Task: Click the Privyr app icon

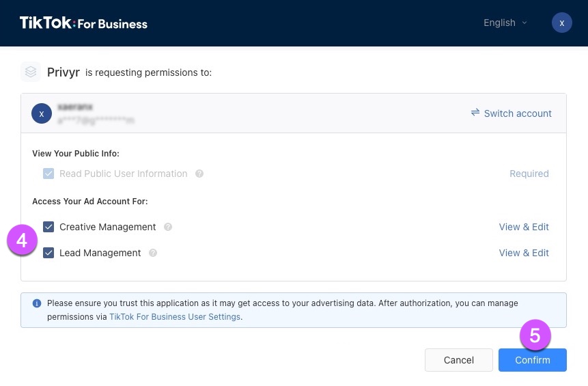Action: tap(31, 72)
